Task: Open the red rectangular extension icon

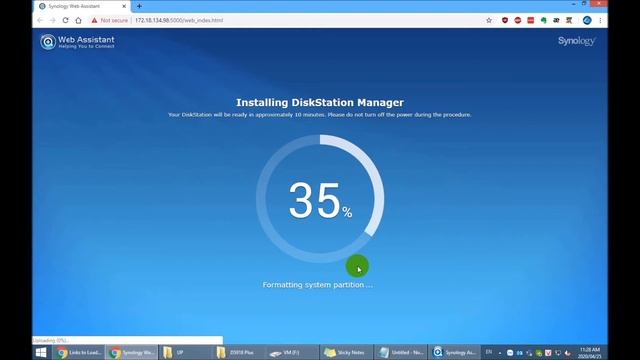Action: click(x=531, y=20)
